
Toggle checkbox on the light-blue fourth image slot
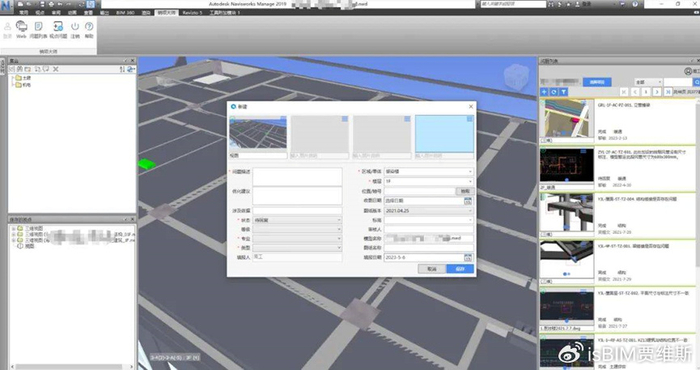pos(470,118)
